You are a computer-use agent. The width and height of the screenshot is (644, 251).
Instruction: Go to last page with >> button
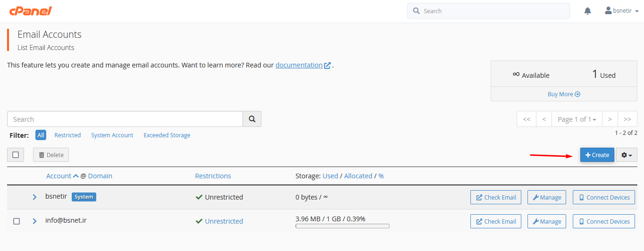tap(627, 119)
